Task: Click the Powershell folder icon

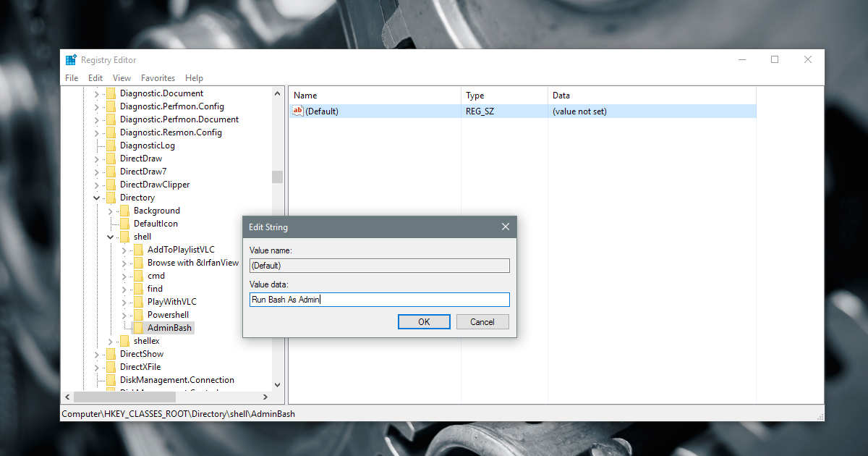Action: [x=137, y=315]
